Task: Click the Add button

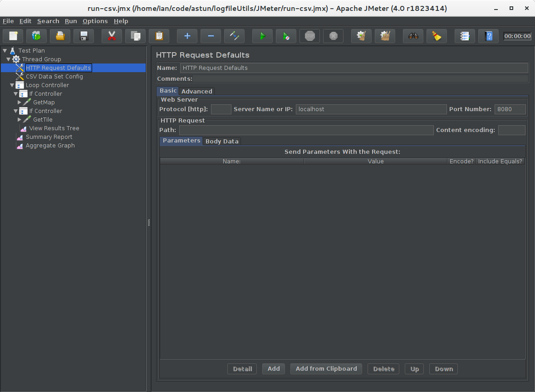Action: 274,369
